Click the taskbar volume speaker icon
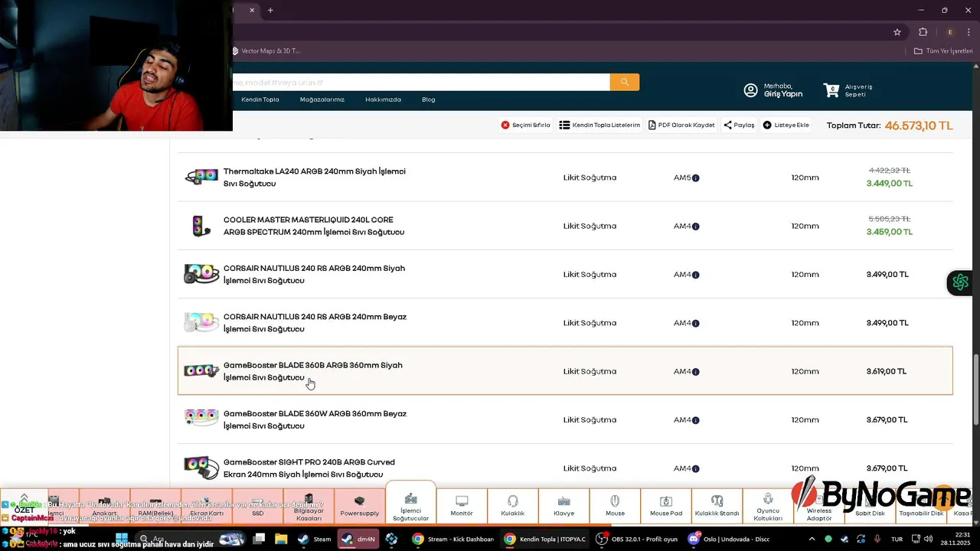 [x=929, y=539]
